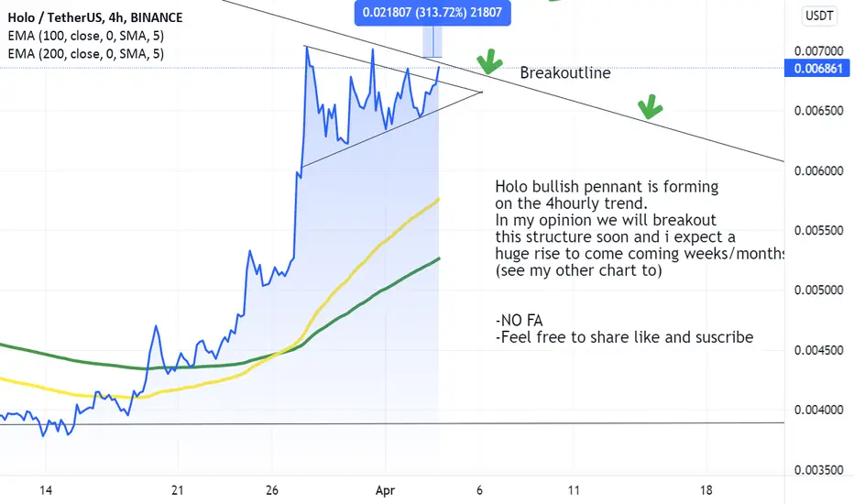Click the lower green arrow on the trendline
854x504 pixels.
(650, 106)
